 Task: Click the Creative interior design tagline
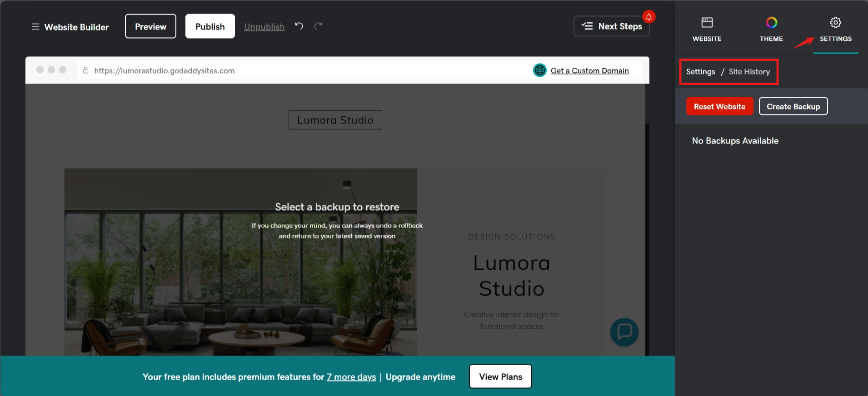512,320
